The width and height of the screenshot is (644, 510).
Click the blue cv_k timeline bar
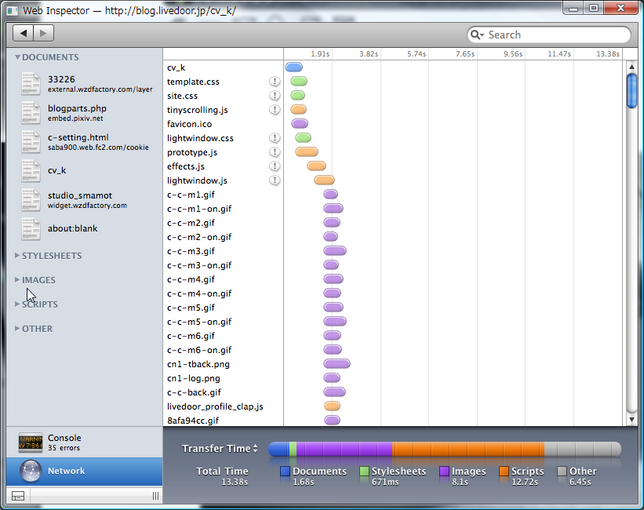294,67
